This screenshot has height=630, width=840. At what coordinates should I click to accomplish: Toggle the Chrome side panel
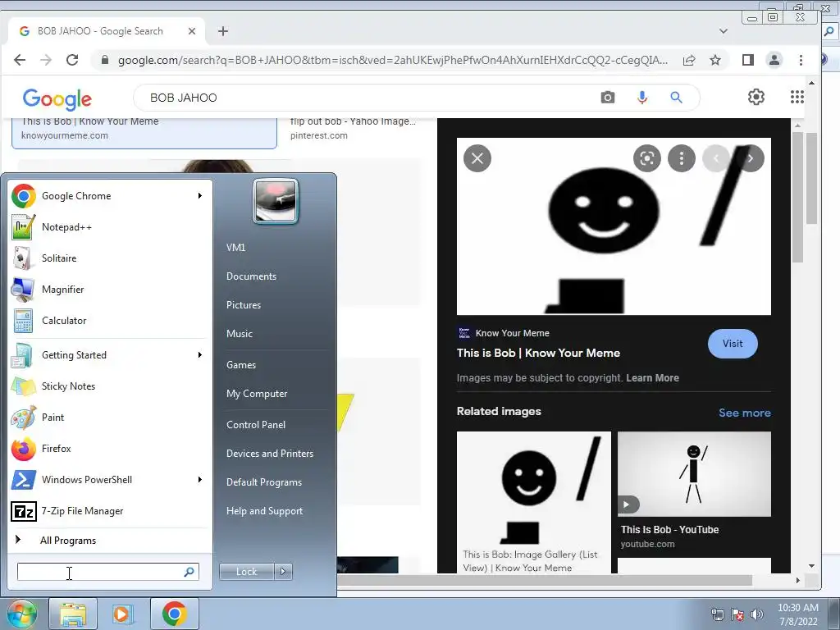748,60
